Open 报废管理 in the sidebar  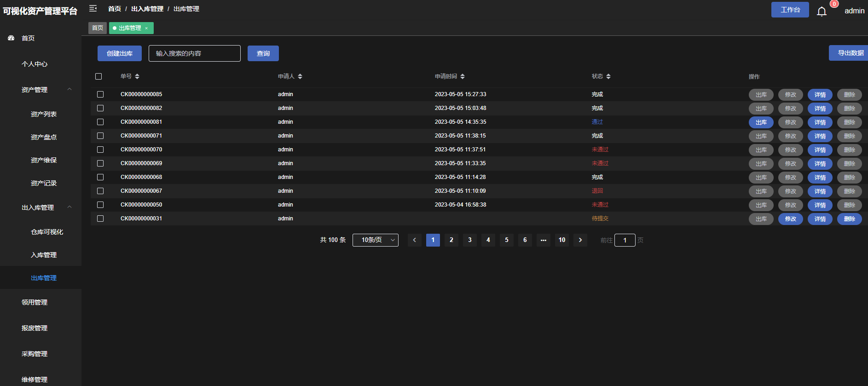35,328
